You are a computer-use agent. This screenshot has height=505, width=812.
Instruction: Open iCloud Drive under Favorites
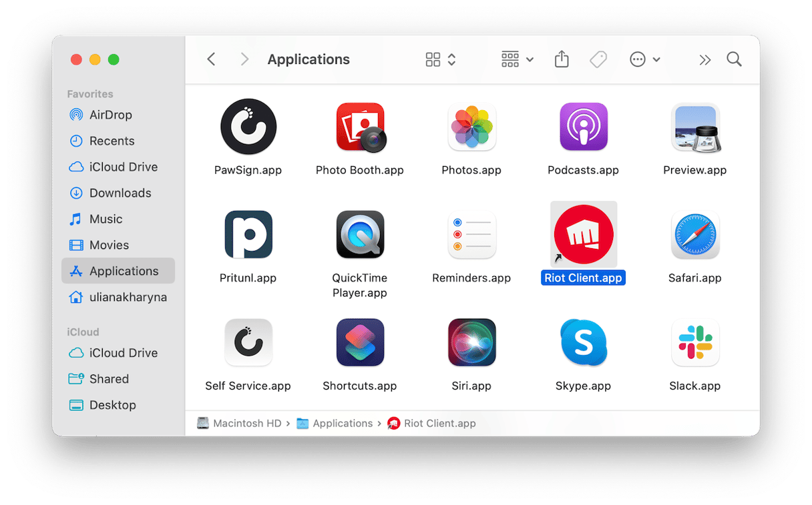tap(118, 167)
